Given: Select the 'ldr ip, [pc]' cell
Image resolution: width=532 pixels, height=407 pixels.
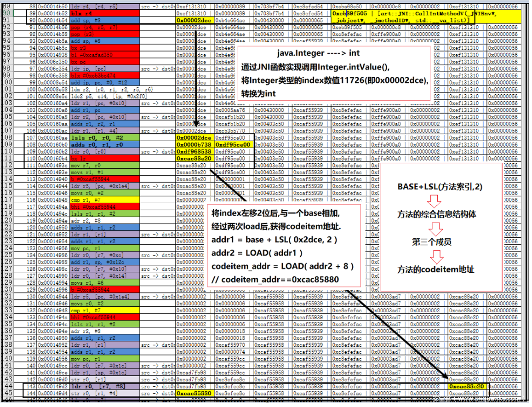Looking at the screenshot, I should pyautogui.click(x=105, y=69).
